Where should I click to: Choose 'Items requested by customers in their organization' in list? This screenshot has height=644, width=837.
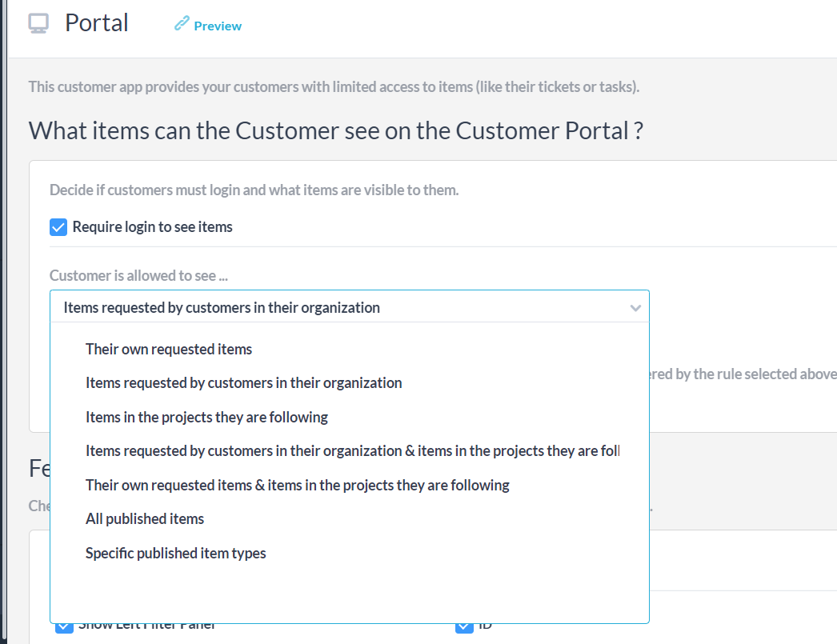coord(243,383)
